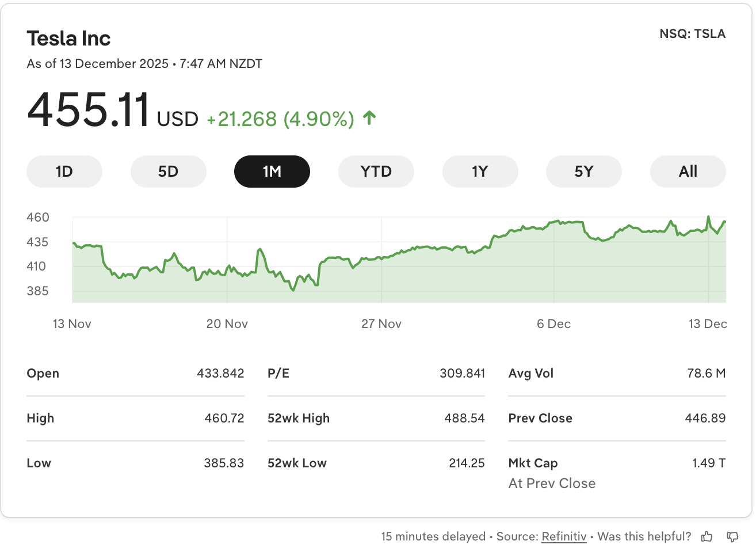Open the Refinitiv source link
The width and height of the screenshot is (756, 556).
(564, 536)
